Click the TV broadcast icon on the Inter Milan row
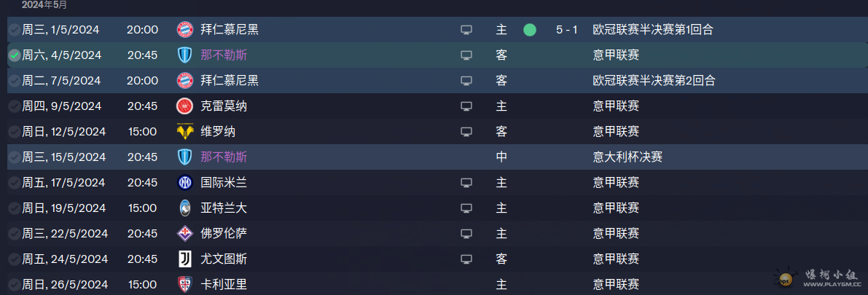 466,183
